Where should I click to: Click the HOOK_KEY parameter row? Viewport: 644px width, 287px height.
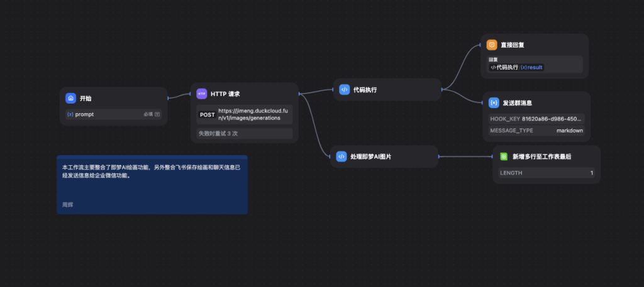pyautogui.click(x=536, y=118)
